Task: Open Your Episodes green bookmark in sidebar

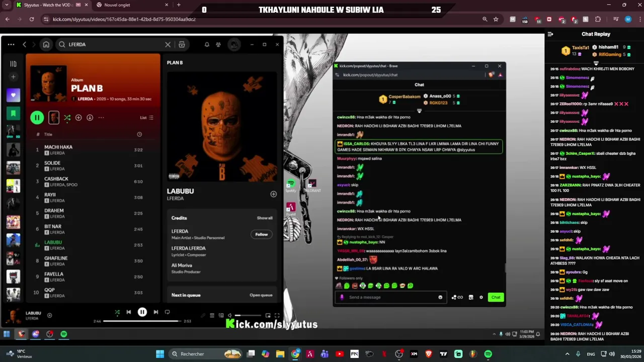Action: point(13,114)
